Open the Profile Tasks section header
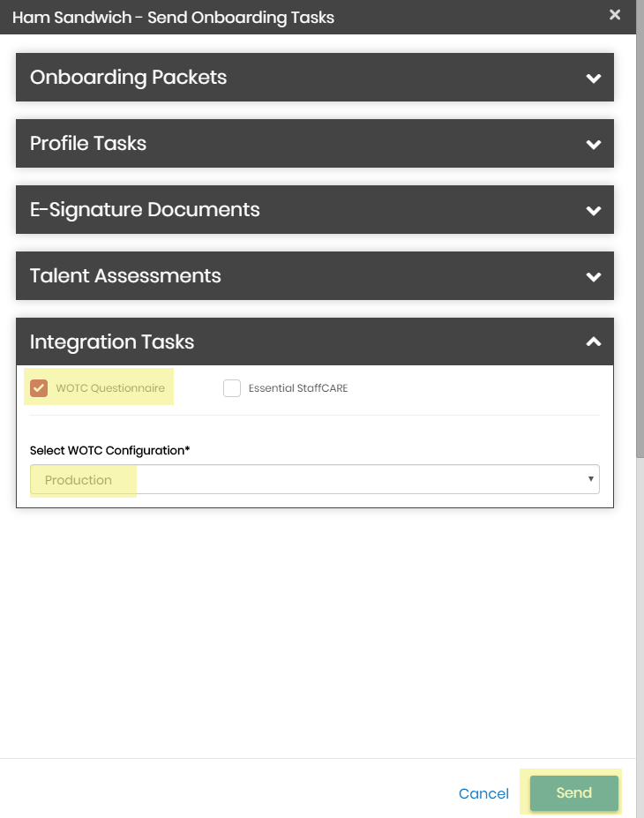 click(x=314, y=144)
